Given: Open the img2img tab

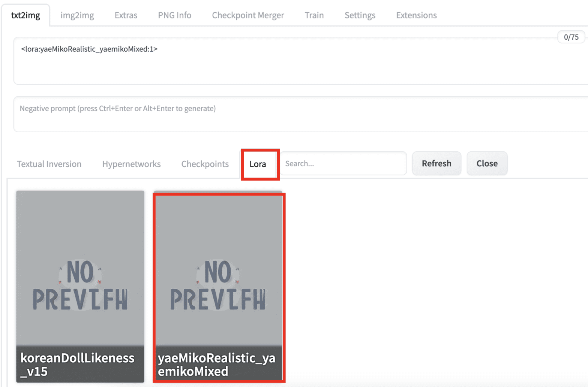Looking at the screenshot, I should click(77, 15).
